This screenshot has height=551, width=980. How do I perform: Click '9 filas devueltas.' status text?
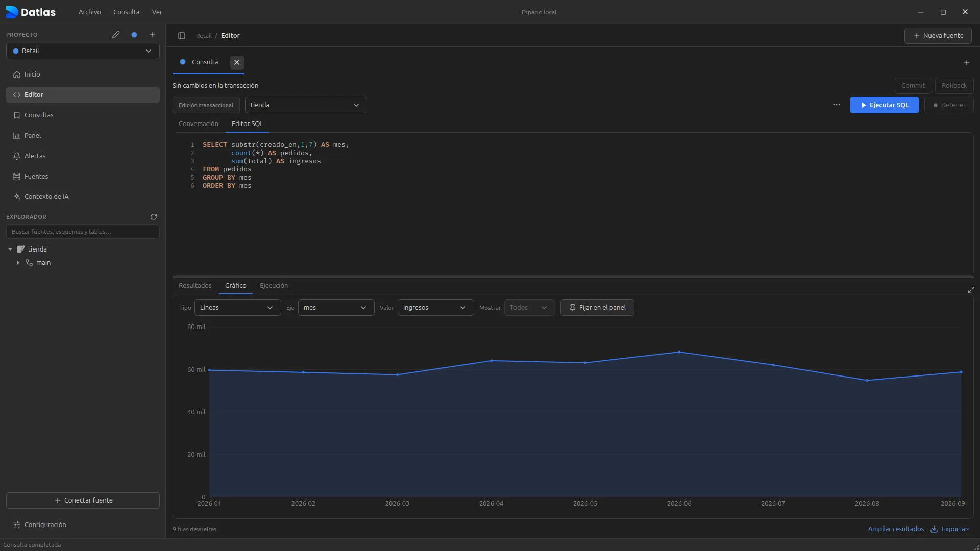pos(195,529)
